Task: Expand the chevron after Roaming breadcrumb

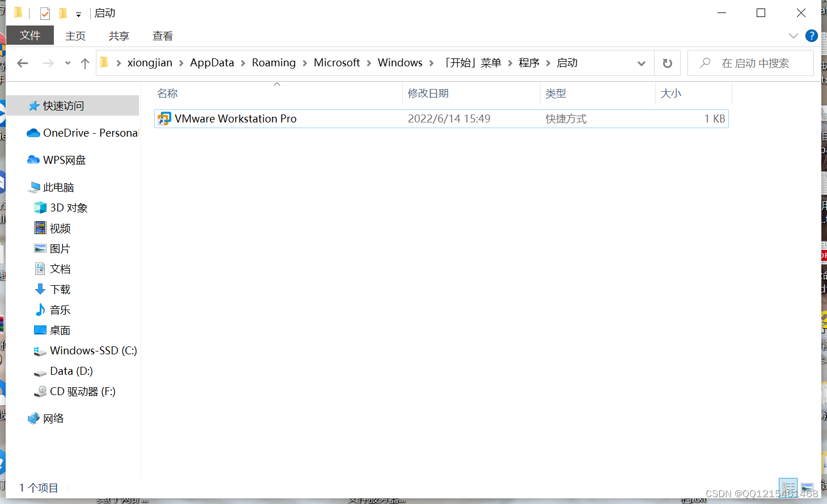Action: 305,63
